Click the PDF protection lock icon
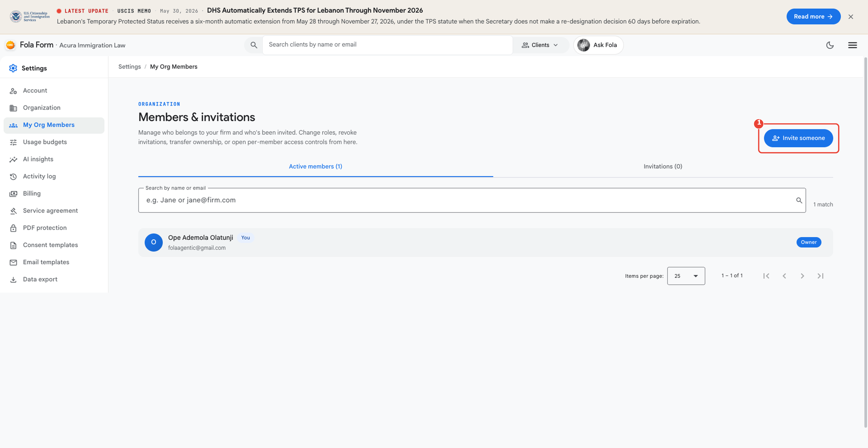The height and width of the screenshot is (448, 868). point(13,228)
